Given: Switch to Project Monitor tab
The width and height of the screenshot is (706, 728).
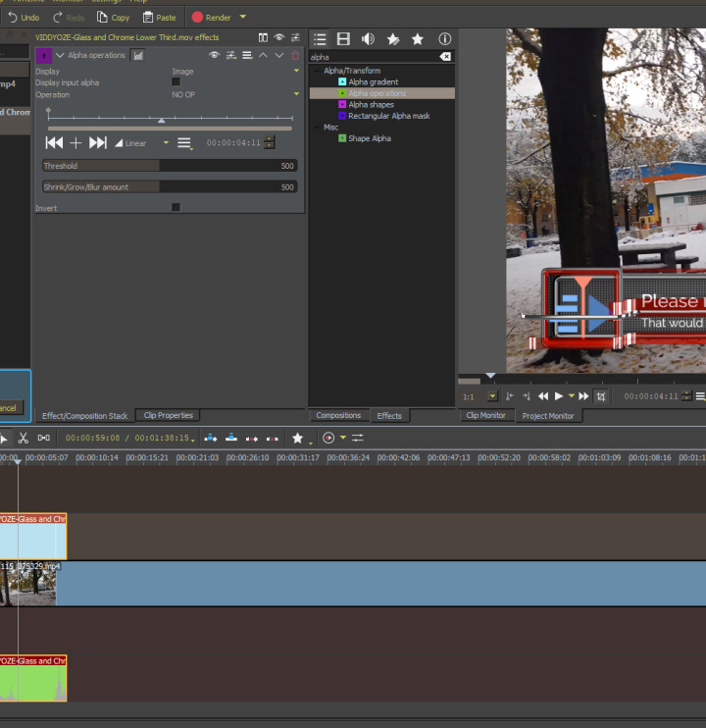Looking at the screenshot, I should [548, 416].
